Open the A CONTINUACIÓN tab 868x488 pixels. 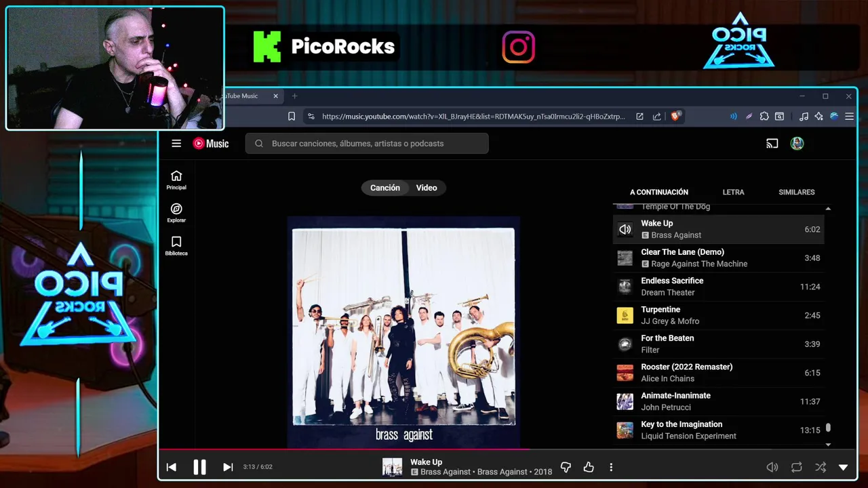coord(659,192)
